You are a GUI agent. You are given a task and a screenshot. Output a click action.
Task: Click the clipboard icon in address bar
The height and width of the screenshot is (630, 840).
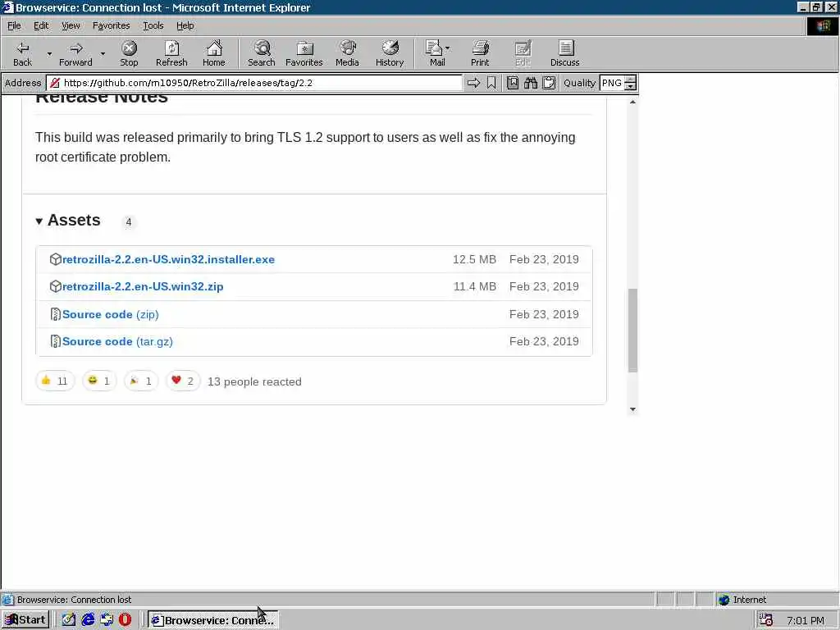pyautogui.click(x=549, y=83)
